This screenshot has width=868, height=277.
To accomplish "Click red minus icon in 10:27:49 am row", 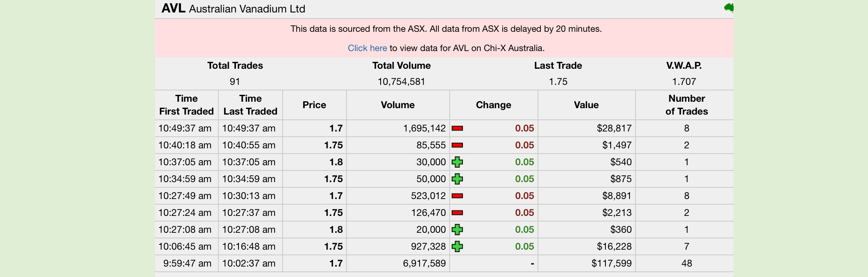I will point(457,196).
